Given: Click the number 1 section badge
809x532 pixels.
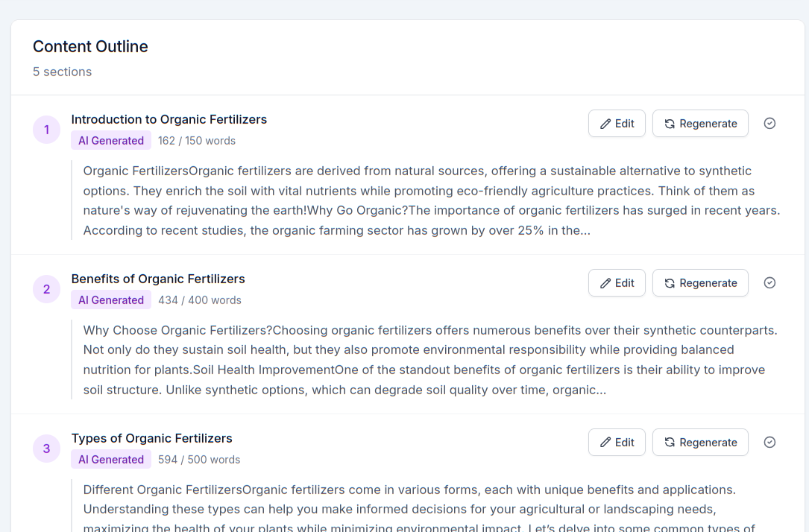Looking at the screenshot, I should (x=46, y=130).
